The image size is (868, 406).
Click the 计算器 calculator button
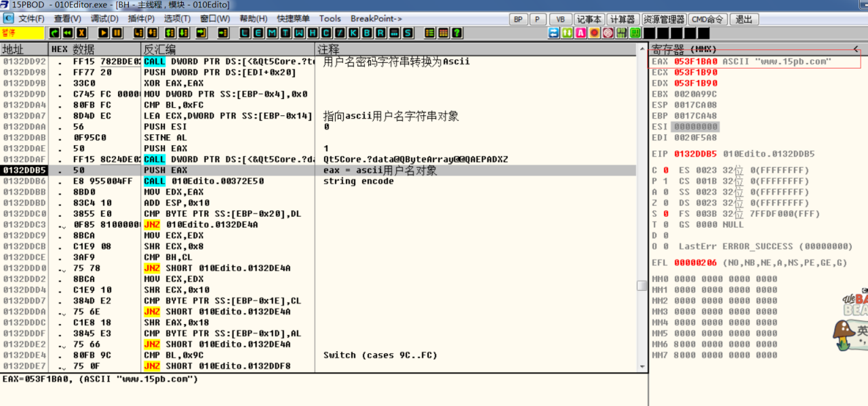622,19
